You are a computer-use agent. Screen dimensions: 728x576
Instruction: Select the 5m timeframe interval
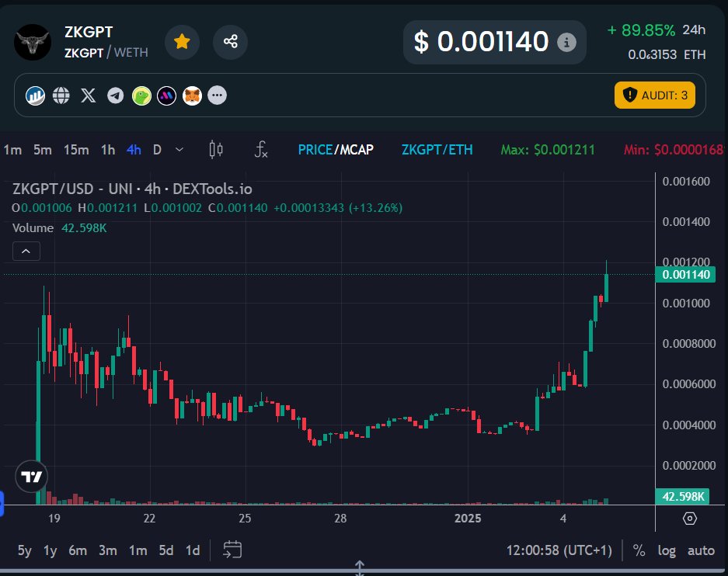[42, 150]
